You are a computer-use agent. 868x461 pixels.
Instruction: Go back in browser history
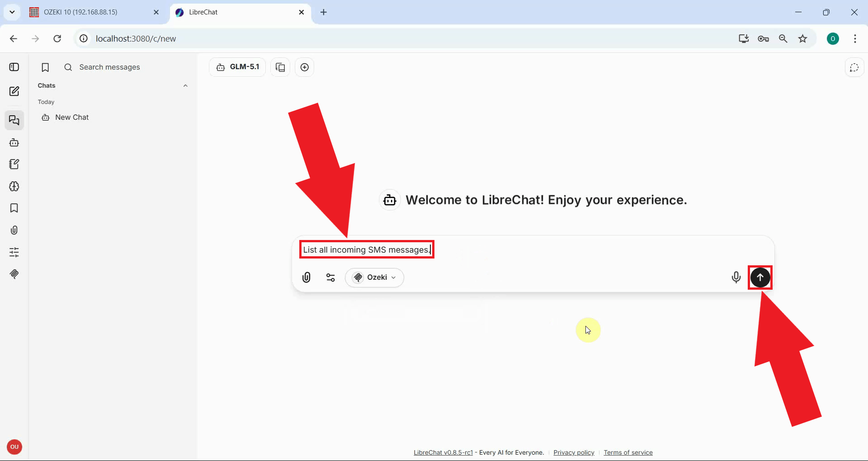14,38
